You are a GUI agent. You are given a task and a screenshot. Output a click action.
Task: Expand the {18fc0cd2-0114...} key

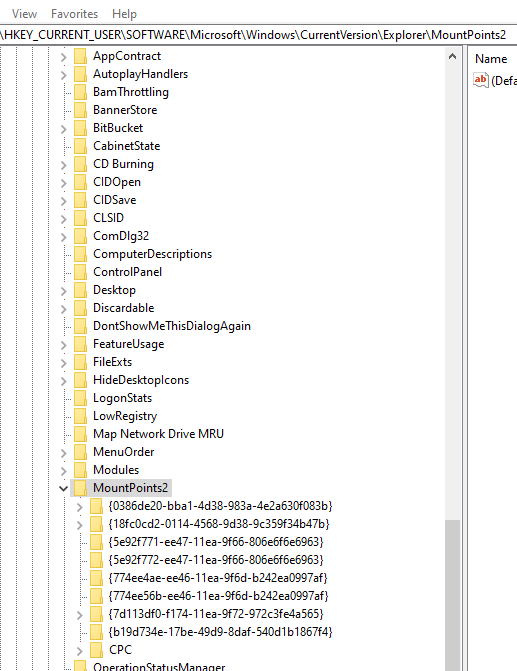pos(80,525)
